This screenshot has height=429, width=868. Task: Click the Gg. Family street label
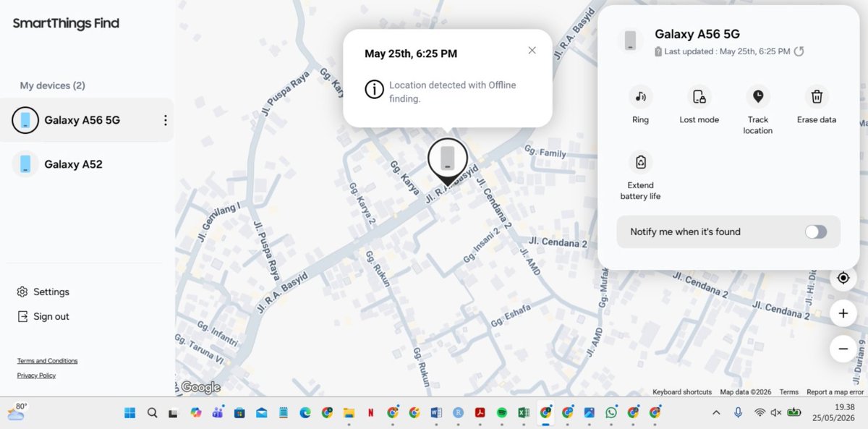click(x=545, y=153)
